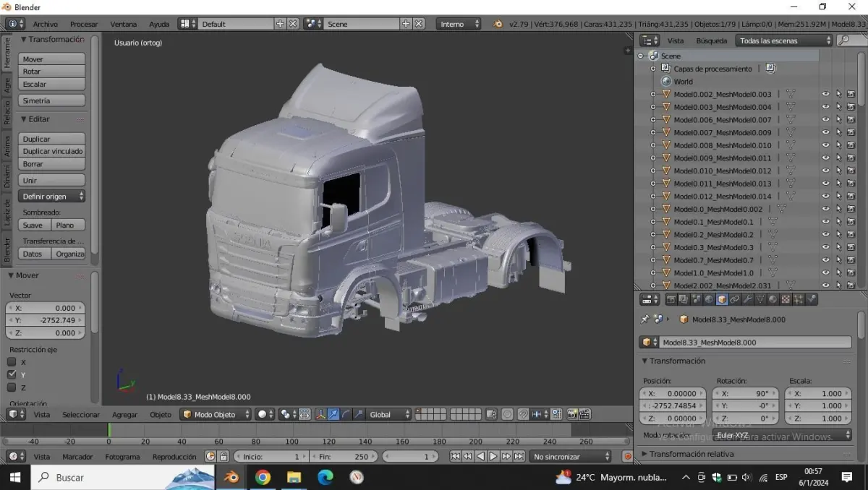This screenshot has height=490, width=868.
Task: Launch Google Chrome from the taskbar
Action: click(x=263, y=477)
